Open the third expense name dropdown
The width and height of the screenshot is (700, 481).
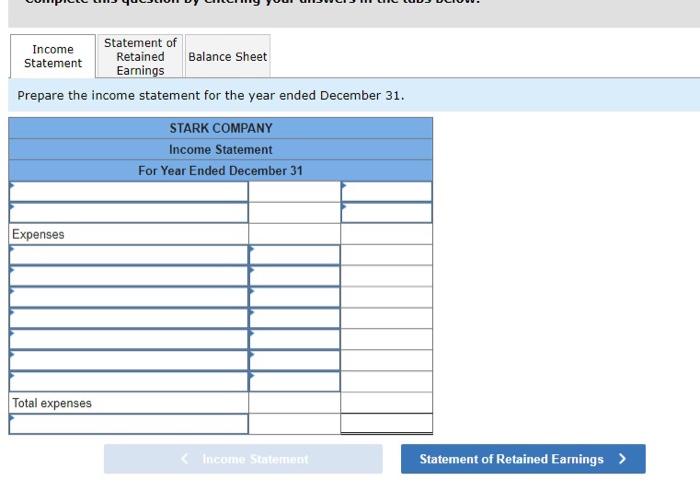(129, 297)
